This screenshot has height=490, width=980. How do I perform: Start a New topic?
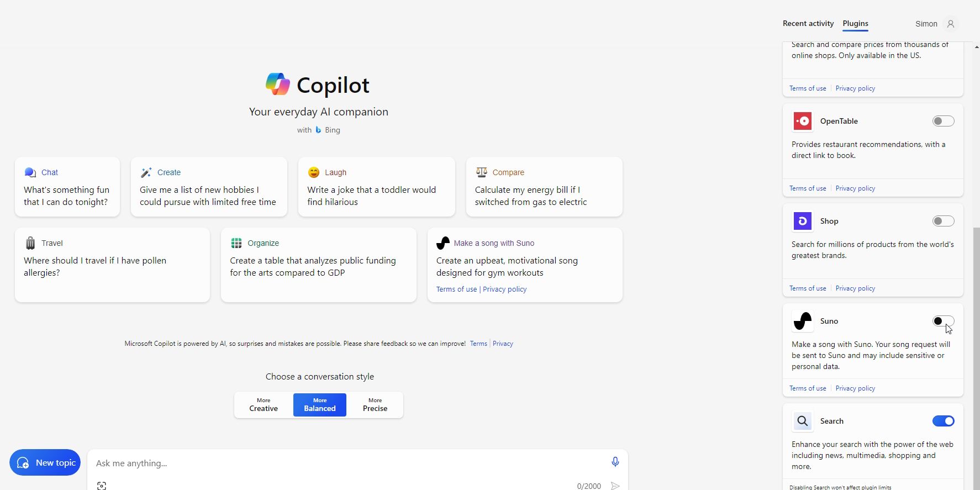(x=45, y=462)
